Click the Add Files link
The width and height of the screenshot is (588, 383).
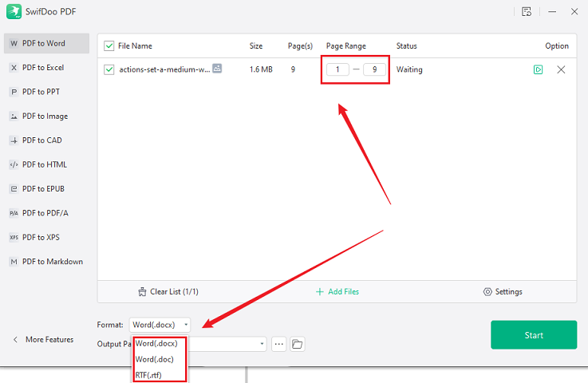344,292
